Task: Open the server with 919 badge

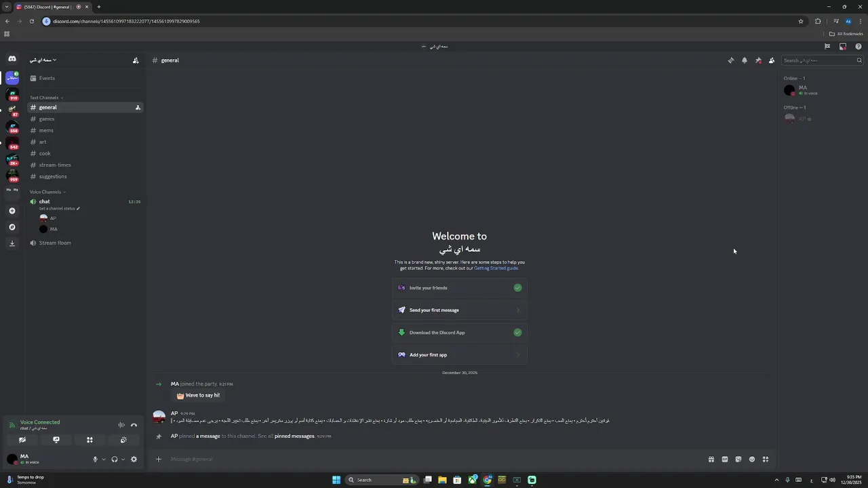Action: point(12,94)
